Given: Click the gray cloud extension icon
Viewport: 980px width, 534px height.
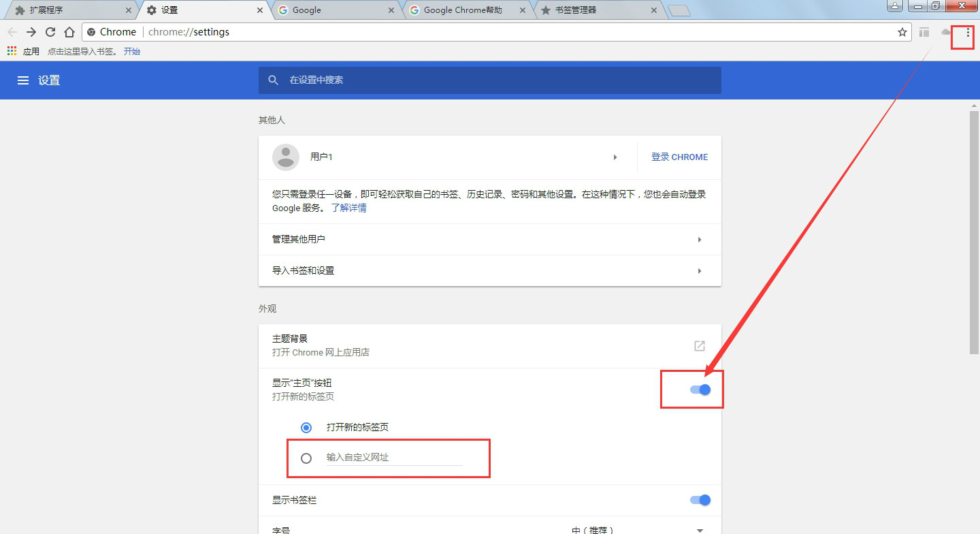Looking at the screenshot, I should (x=946, y=32).
